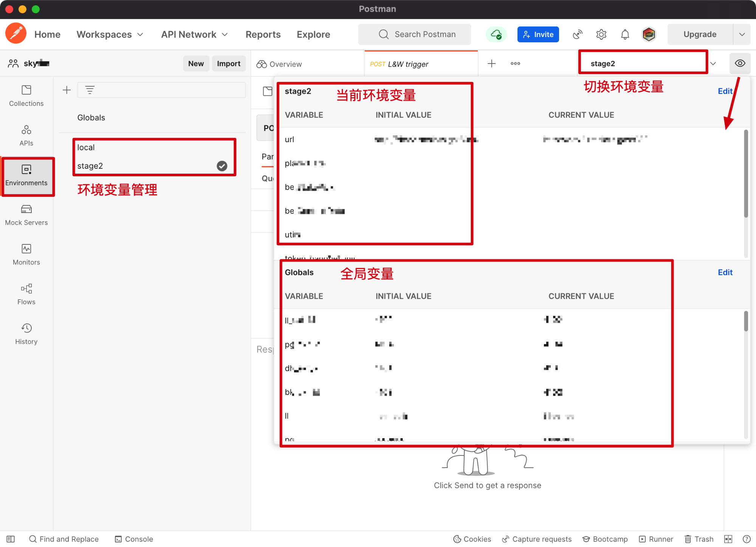Open capture requests satellite icon in header
This screenshot has width=756, height=547.
tap(578, 34)
